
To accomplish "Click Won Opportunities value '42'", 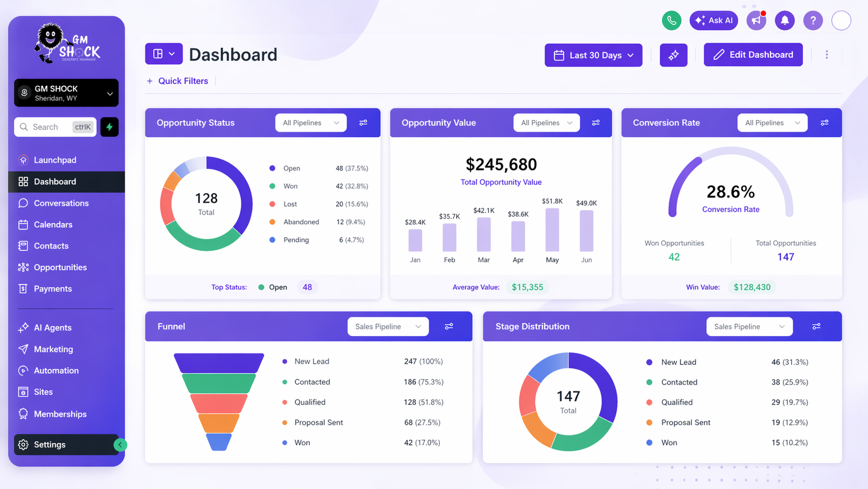I will pos(674,257).
